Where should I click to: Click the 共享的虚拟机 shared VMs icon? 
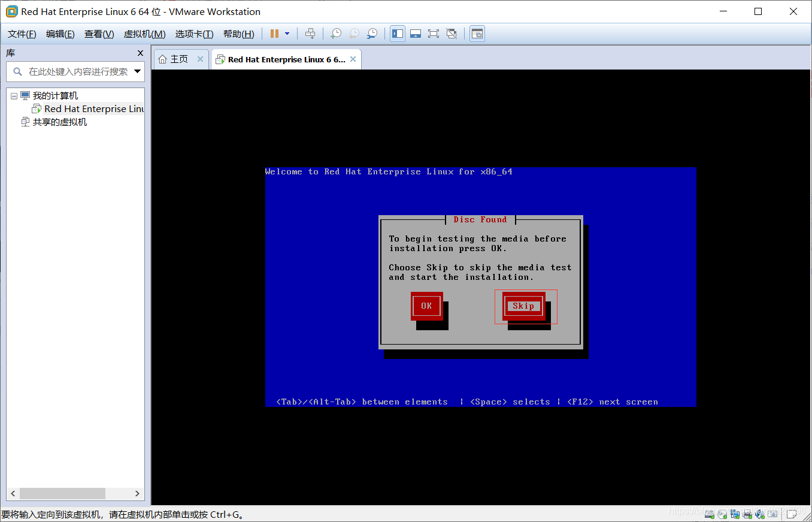[25, 122]
